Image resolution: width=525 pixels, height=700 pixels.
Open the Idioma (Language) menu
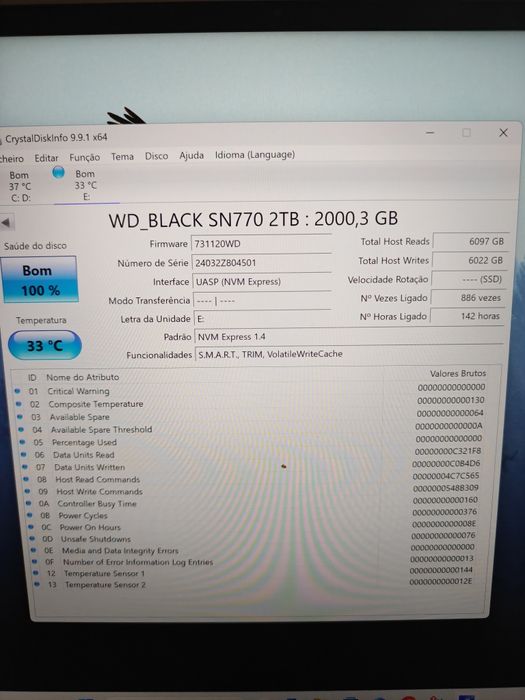coord(255,154)
